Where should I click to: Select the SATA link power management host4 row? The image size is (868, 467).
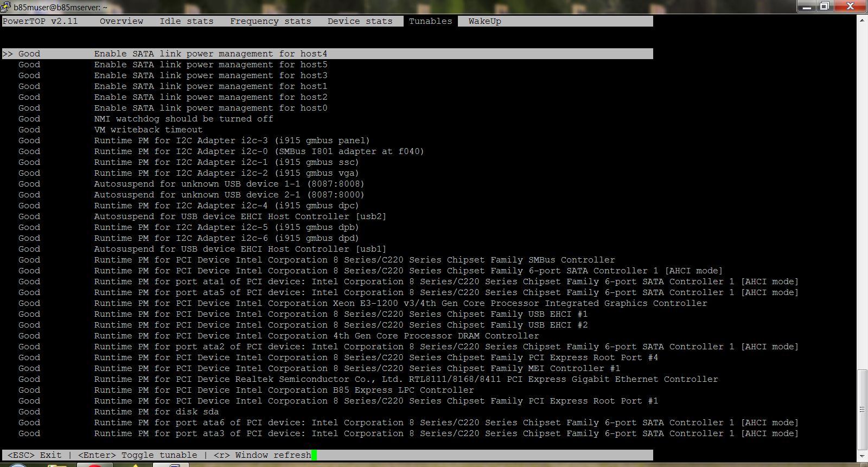point(328,54)
